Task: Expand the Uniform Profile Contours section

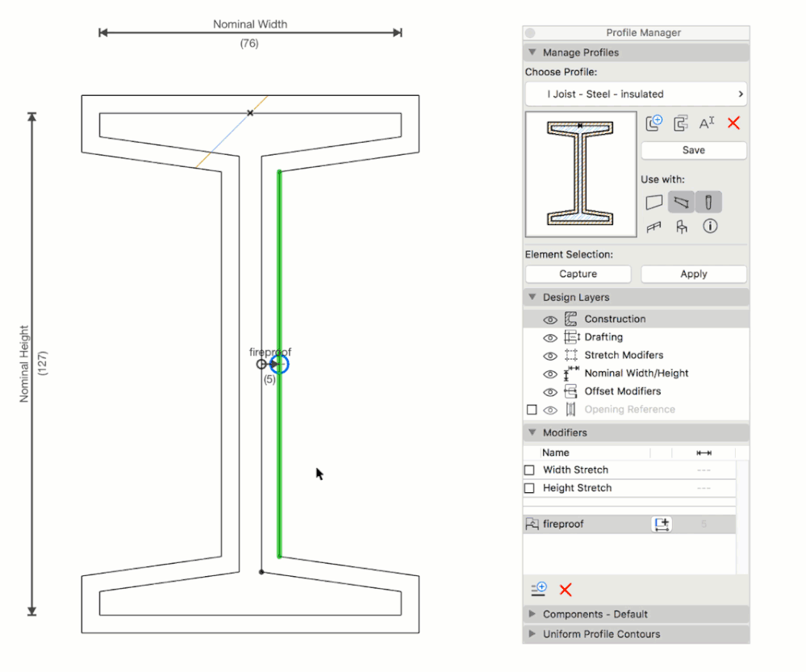Action: (x=532, y=633)
